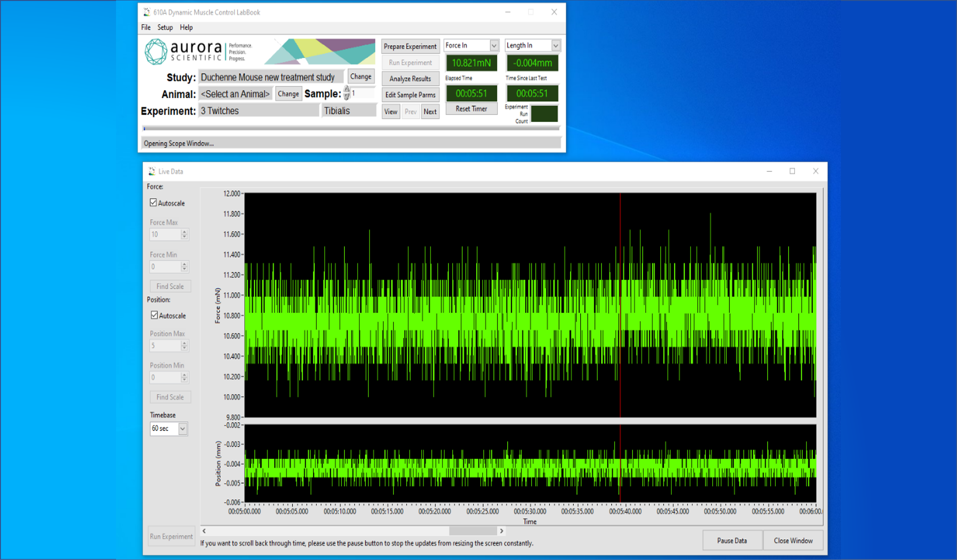
Task: Maximize the Live Data window
Action: tap(792, 171)
